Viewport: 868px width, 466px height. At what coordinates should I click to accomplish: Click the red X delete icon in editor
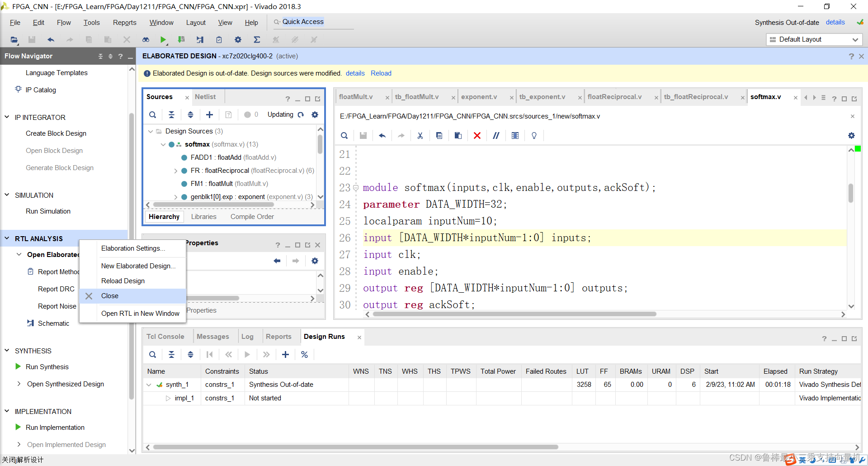click(477, 136)
